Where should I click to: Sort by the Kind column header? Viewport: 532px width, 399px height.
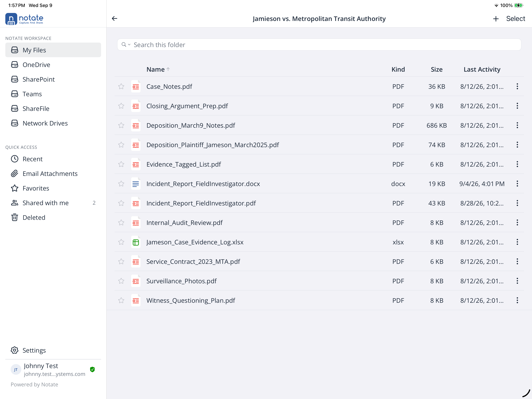[x=398, y=69]
